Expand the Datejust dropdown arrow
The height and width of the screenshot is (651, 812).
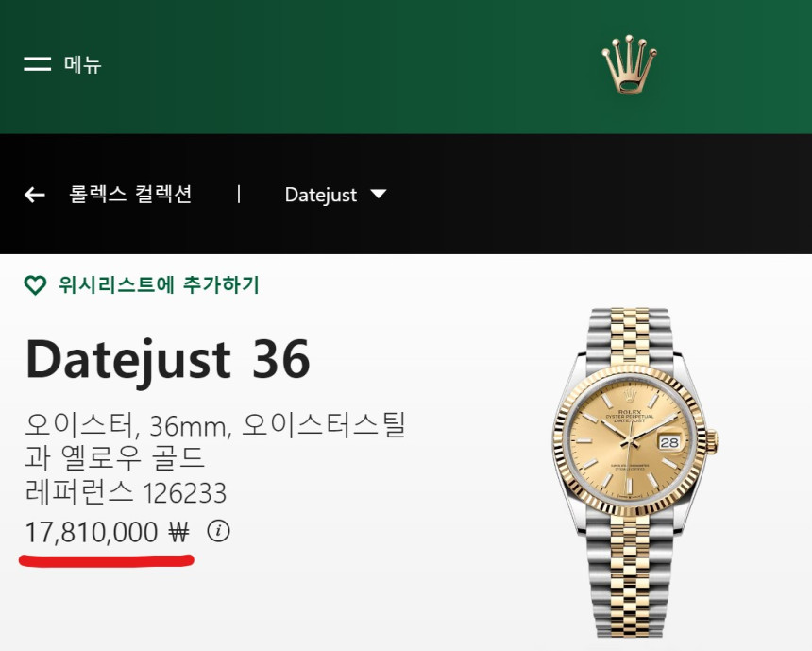pos(379,194)
